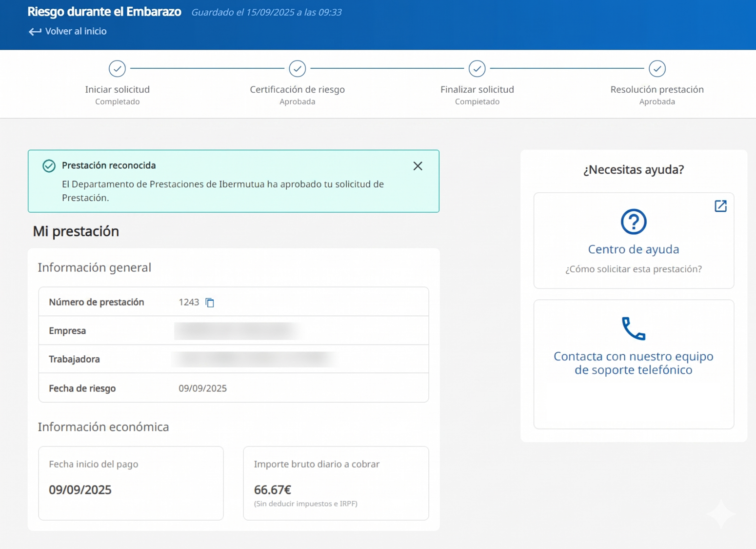Screen dimensions: 756x549
Task: Copy the prestación number 1243
Action: click(x=210, y=303)
